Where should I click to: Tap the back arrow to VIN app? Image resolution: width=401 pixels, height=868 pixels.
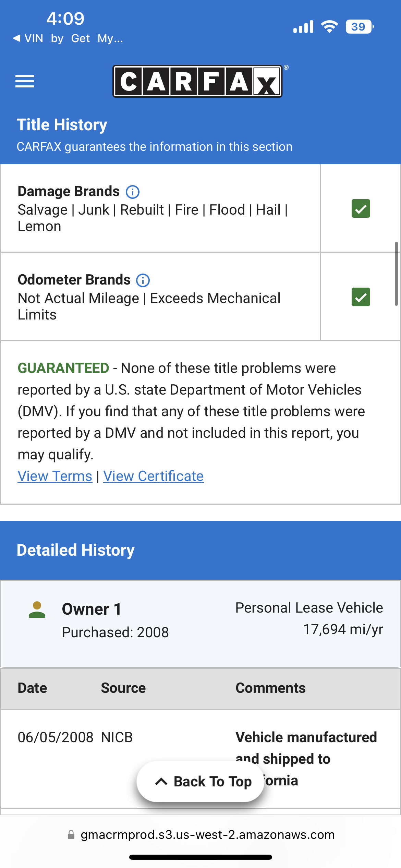(16, 38)
